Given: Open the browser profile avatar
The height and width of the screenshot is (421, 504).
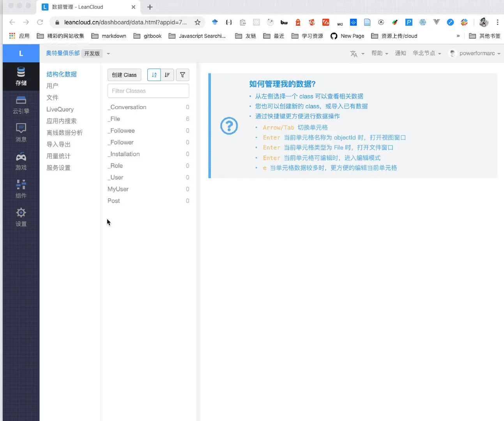Looking at the screenshot, I should (484, 22).
